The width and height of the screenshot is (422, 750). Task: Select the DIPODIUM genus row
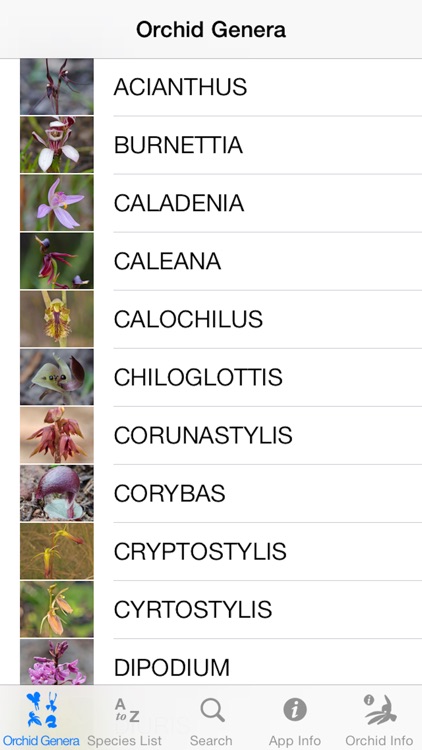pos(211,662)
